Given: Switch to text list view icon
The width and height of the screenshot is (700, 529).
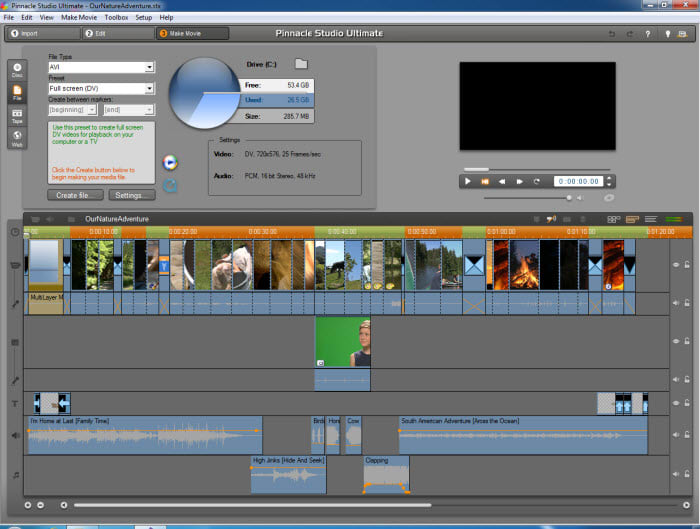Looking at the screenshot, I should click(x=650, y=218).
